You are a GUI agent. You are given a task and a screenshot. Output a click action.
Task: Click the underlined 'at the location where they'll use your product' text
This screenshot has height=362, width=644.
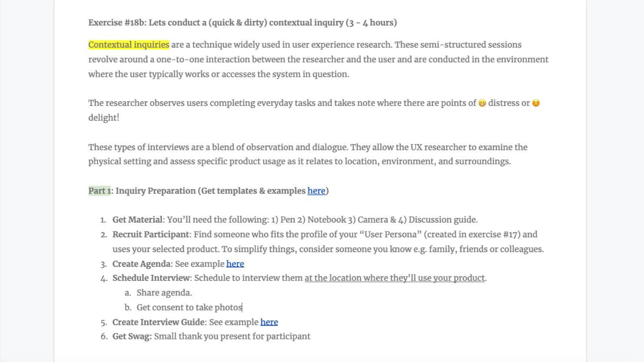pyautogui.click(x=395, y=278)
